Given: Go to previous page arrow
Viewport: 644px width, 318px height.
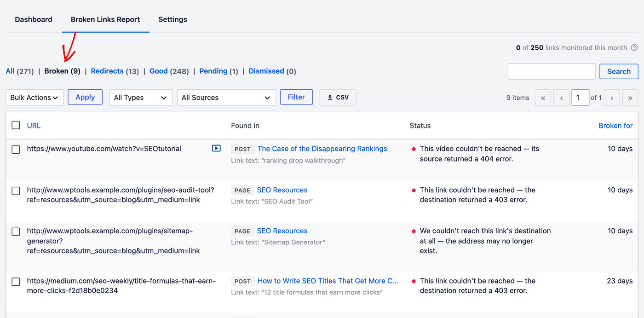Looking at the screenshot, I should click(x=562, y=98).
